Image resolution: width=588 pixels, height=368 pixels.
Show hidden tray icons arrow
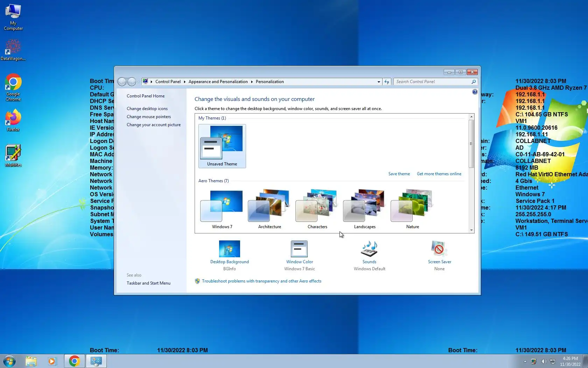pos(525,361)
